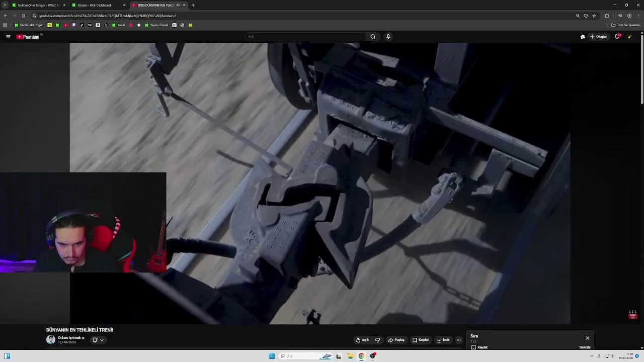The width and height of the screenshot is (644, 362).
Task: Open the Orkun Işıtmak channel name link
Action: coord(70,338)
